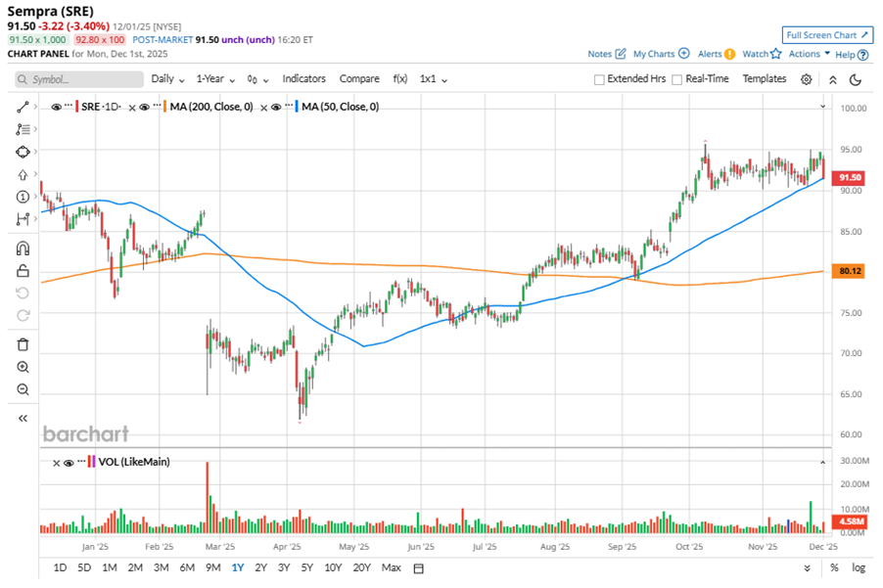Switch to dark mode moon icon
883x588 pixels.
[x=856, y=79]
